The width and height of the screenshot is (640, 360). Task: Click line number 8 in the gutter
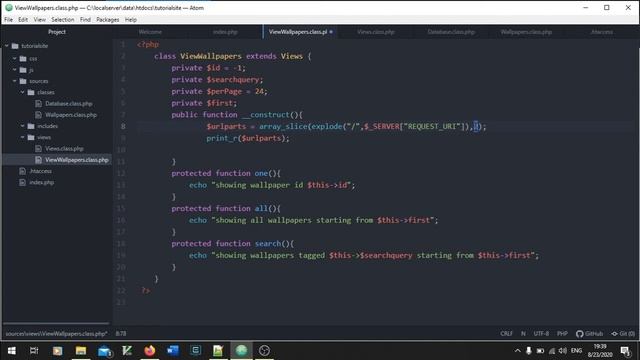(x=123, y=126)
